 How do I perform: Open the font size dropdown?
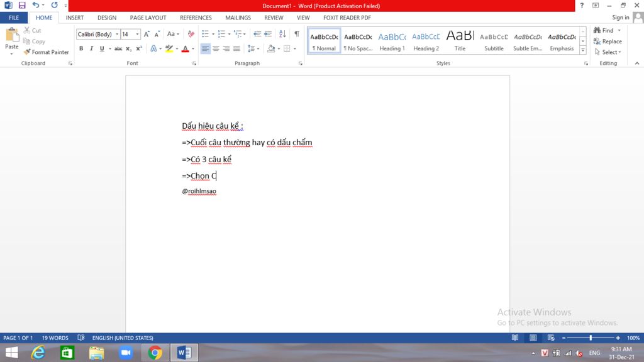pos(137,34)
